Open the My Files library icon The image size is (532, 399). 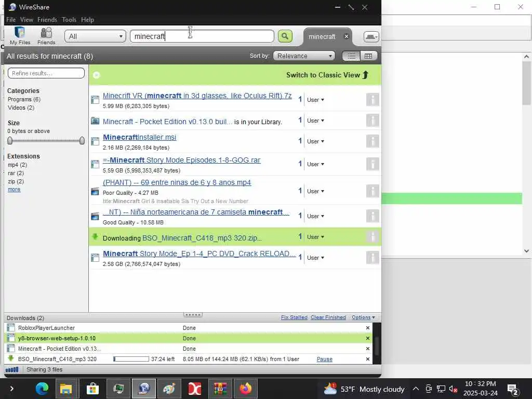[x=20, y=35]
